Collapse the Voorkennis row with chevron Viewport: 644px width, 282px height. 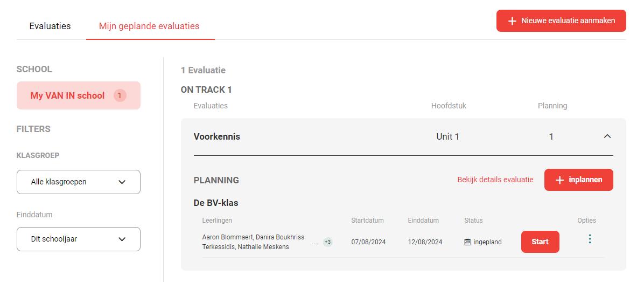pos(607,136)
